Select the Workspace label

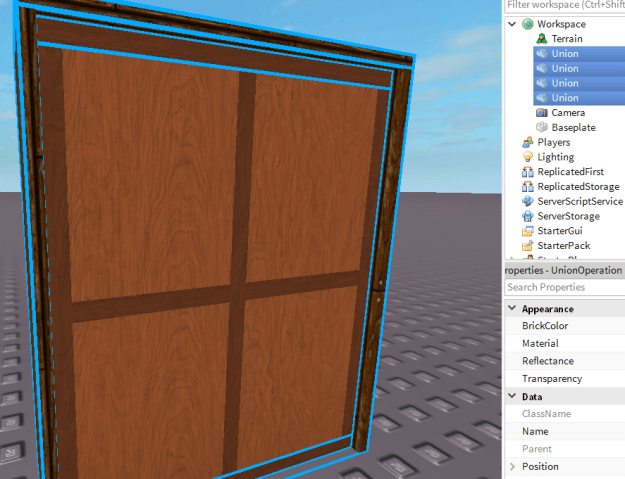(x=561, y=24)
